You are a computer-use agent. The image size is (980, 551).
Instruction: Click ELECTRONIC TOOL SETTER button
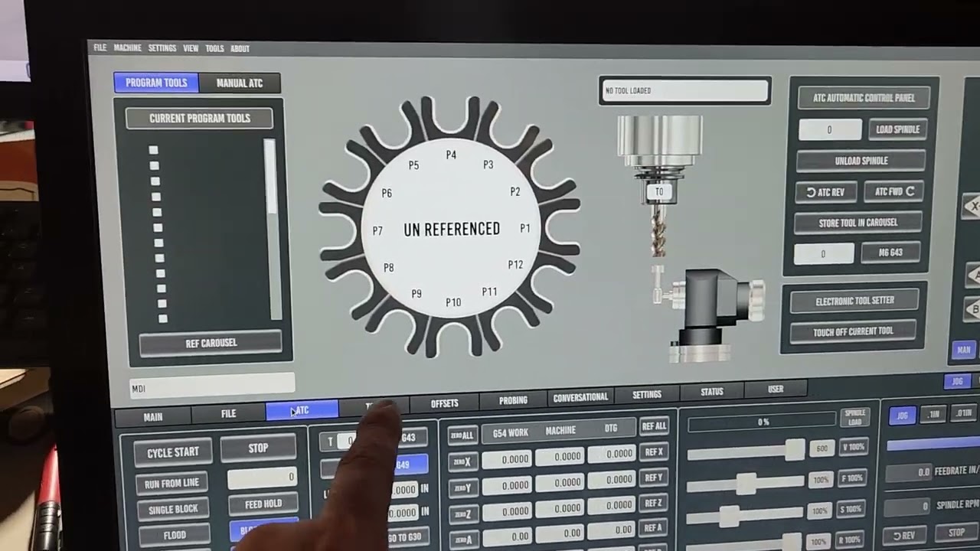click(854, 301)
